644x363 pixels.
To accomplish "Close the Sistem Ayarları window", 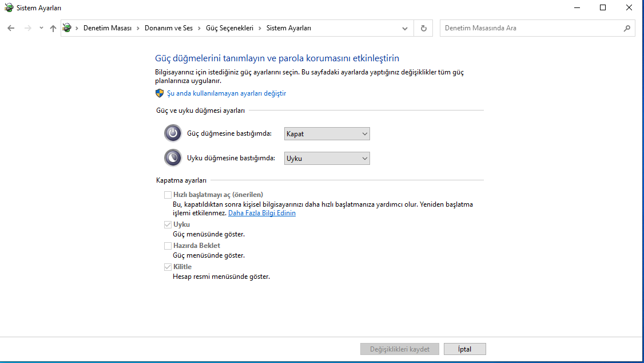I will coord(629,8).
